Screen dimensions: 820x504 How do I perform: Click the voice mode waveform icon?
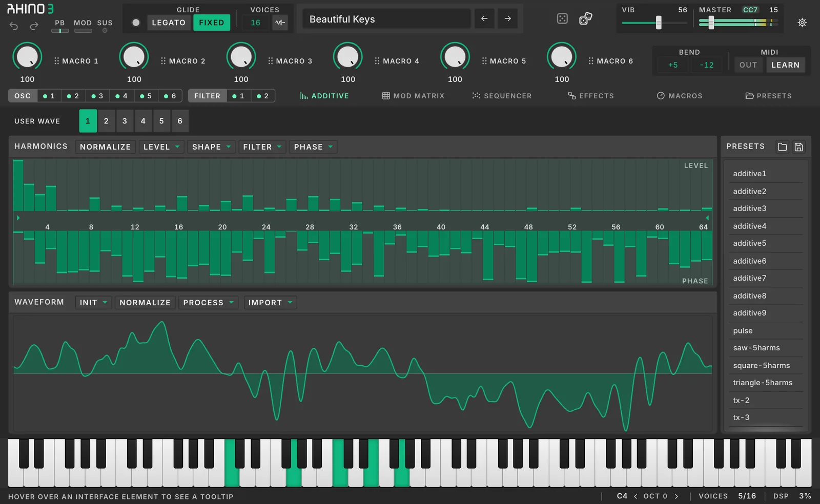(280, 23)
